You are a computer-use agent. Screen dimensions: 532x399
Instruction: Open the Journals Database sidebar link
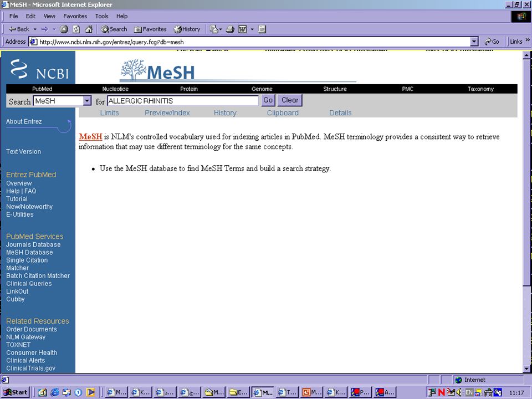pos(33,244)
